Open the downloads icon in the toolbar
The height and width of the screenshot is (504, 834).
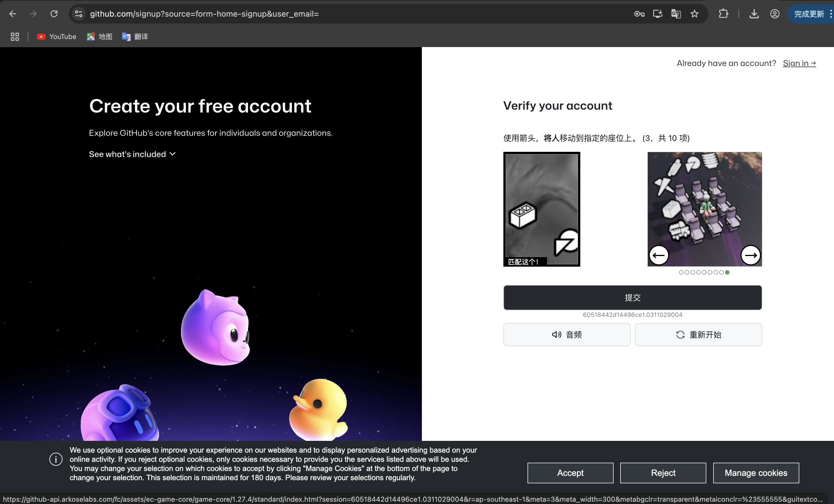754,14
